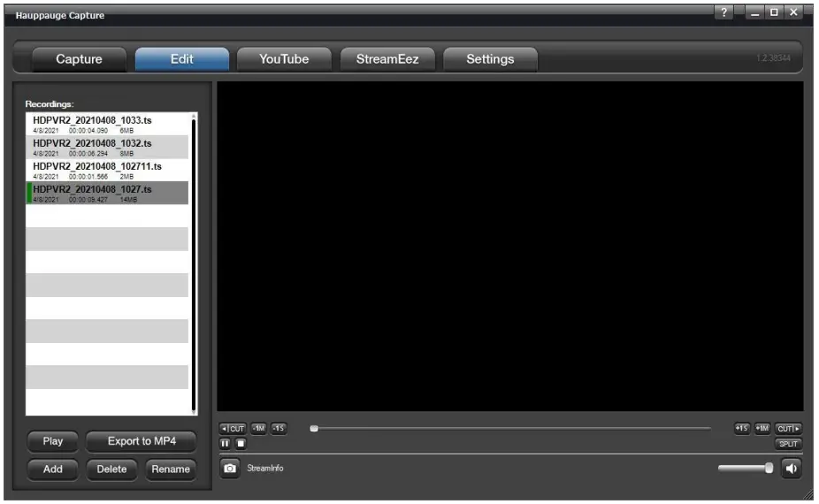This screenshot has height=504, width=819.
Task: Minimize the Hauppauge Capture window
Action: coord(754,12)
